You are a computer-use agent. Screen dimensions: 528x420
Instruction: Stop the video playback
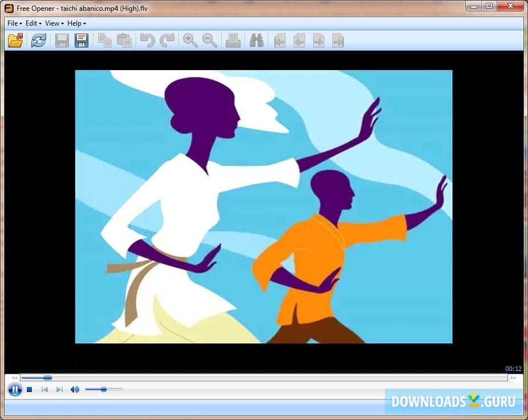click(x=30, y=390)
